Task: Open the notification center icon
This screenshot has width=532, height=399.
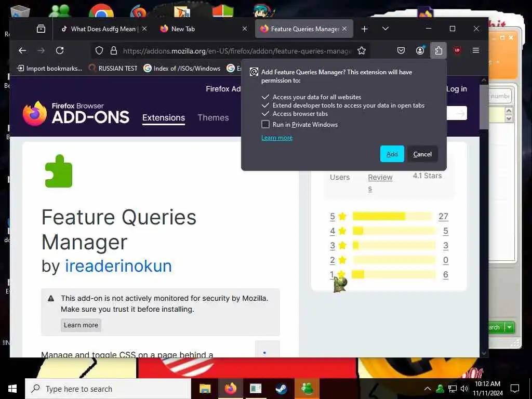Action: (515, 389)
